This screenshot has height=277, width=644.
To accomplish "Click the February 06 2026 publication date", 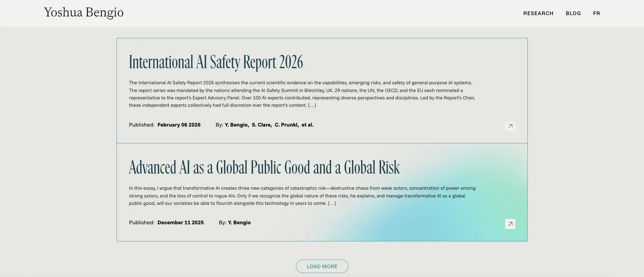I will pos(179,125).
